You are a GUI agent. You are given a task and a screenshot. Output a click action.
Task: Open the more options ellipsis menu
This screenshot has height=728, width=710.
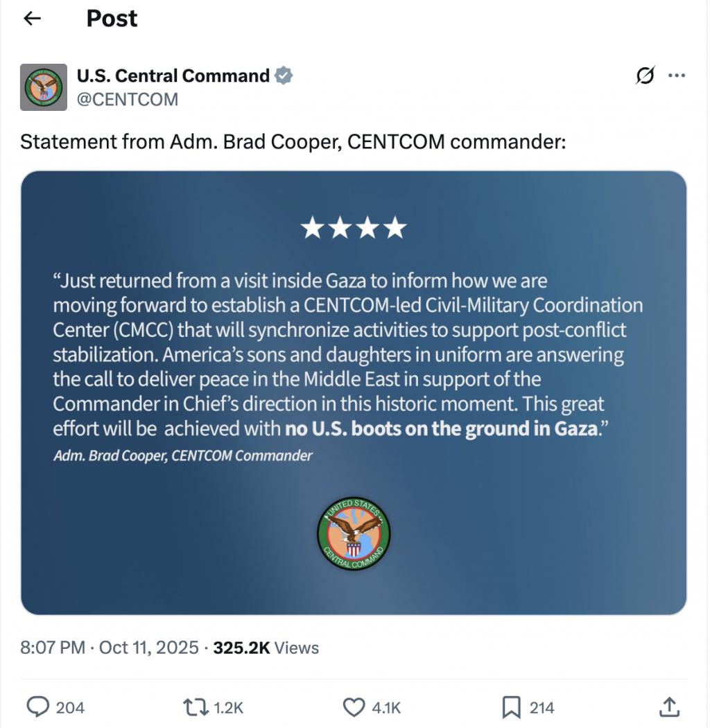point(676,76)
